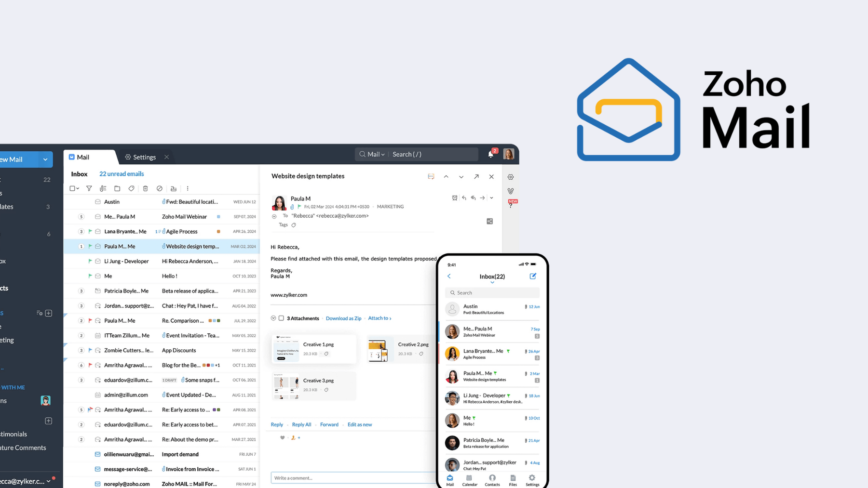Click the move-to-folder icon in inbox toolbar

tap(117, 188)
